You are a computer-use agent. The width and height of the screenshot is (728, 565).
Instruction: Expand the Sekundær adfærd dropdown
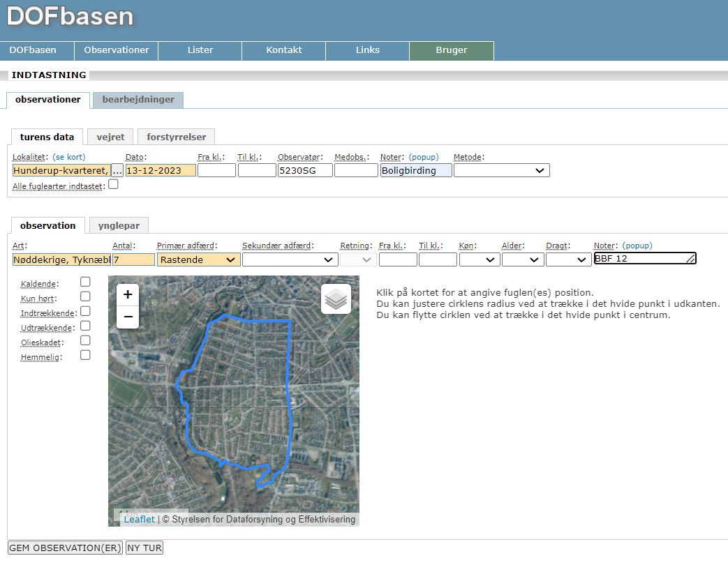pos(289,259)
